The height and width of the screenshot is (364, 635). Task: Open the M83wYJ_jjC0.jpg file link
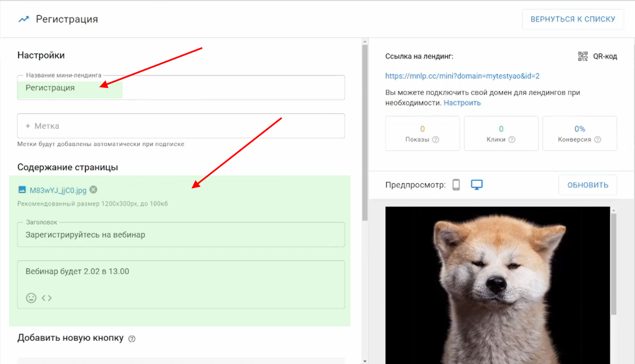[58, 190]
